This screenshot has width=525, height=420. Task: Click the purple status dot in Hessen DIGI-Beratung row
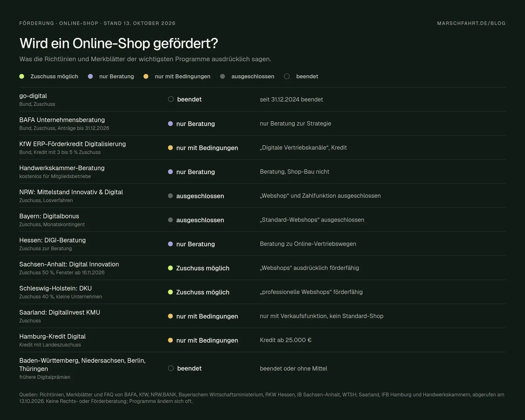[170, 244]
